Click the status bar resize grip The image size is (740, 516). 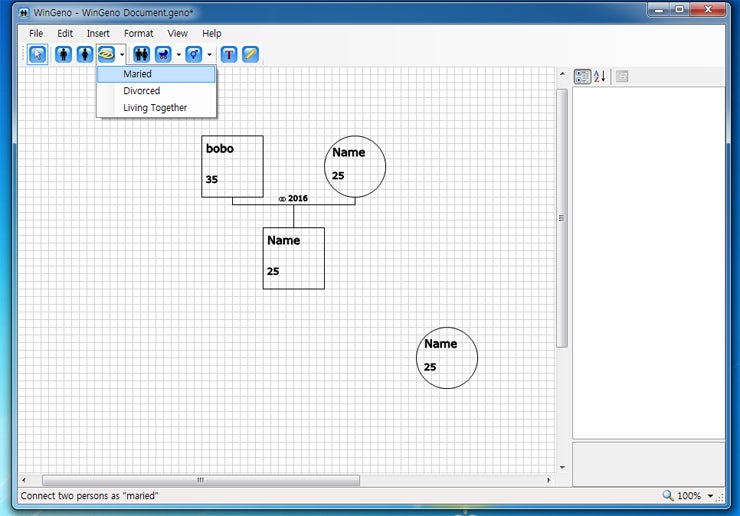(x=720, y=496)
